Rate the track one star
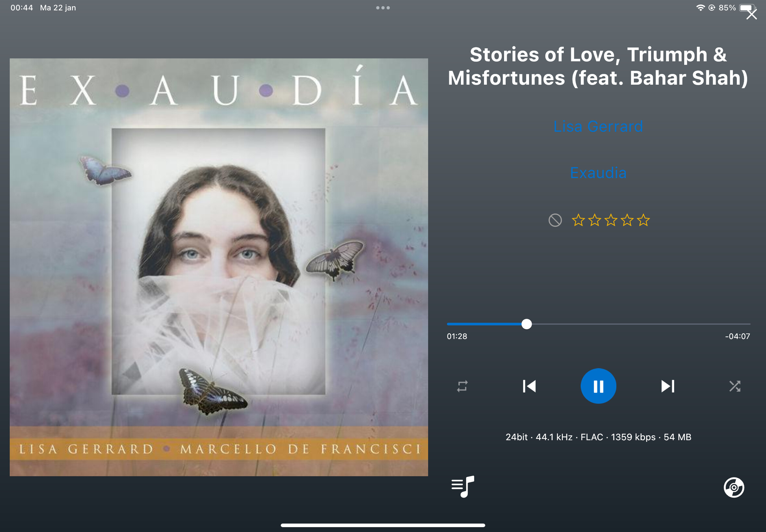This screenshot has height=532, width=766. pos(578,220)
